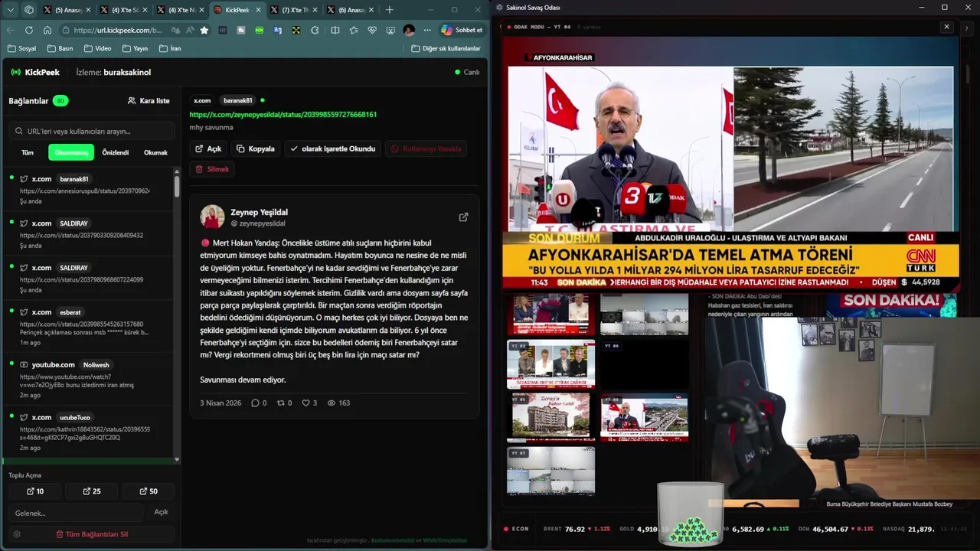The height and width of the screenshot is (551, 980).
Task: Click the heart like icon showing 3
Action: coord(305,403)
